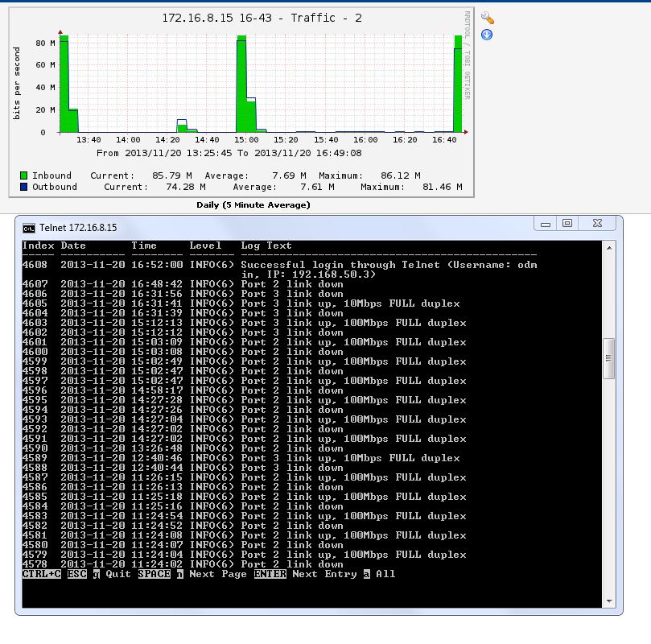Click the tall green spike at 15:00
This screenshot has height=644, width=651.
[241, 80]
